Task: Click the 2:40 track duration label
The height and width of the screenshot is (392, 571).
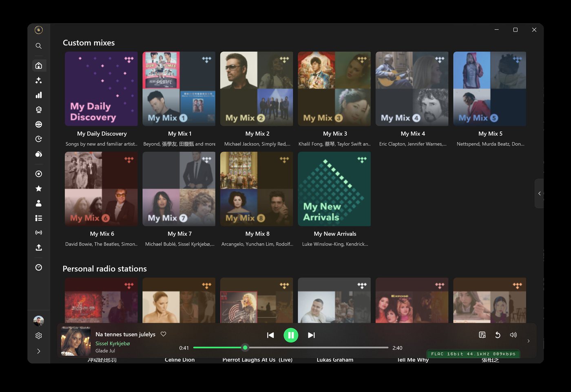Action: pos(397,348)
